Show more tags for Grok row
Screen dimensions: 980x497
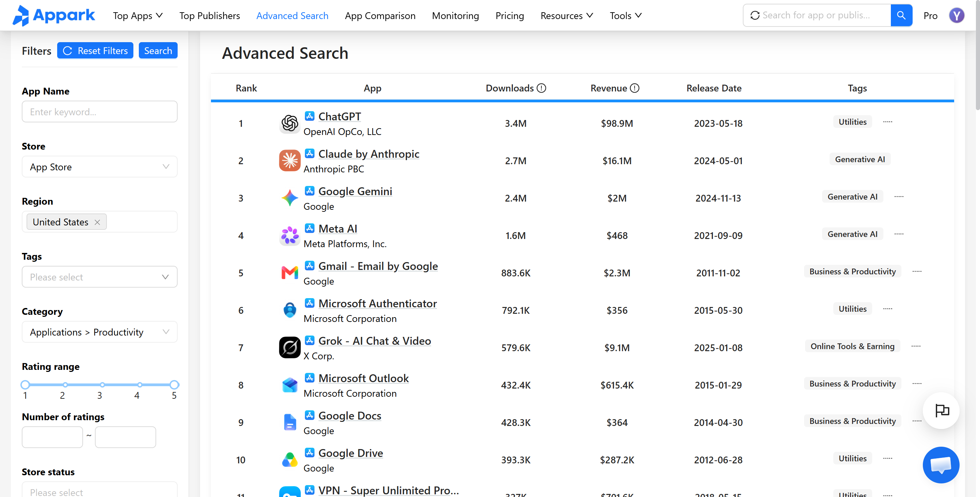tap(916, 346)
